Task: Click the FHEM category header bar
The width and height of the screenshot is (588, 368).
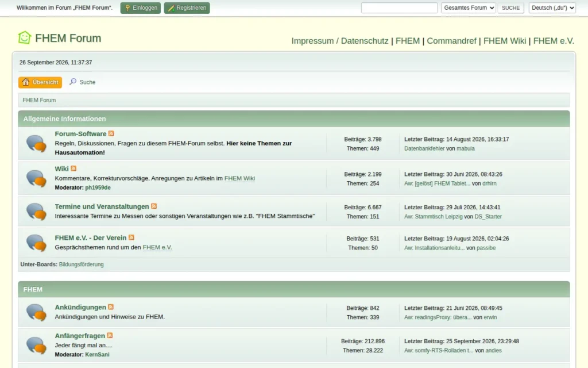Action: pos(294,290)
